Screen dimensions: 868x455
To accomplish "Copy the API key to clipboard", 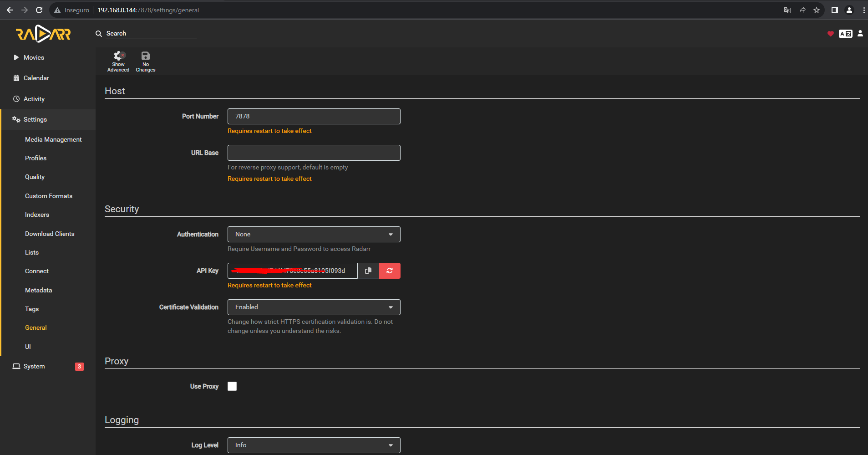I will [x=368, y=271].
